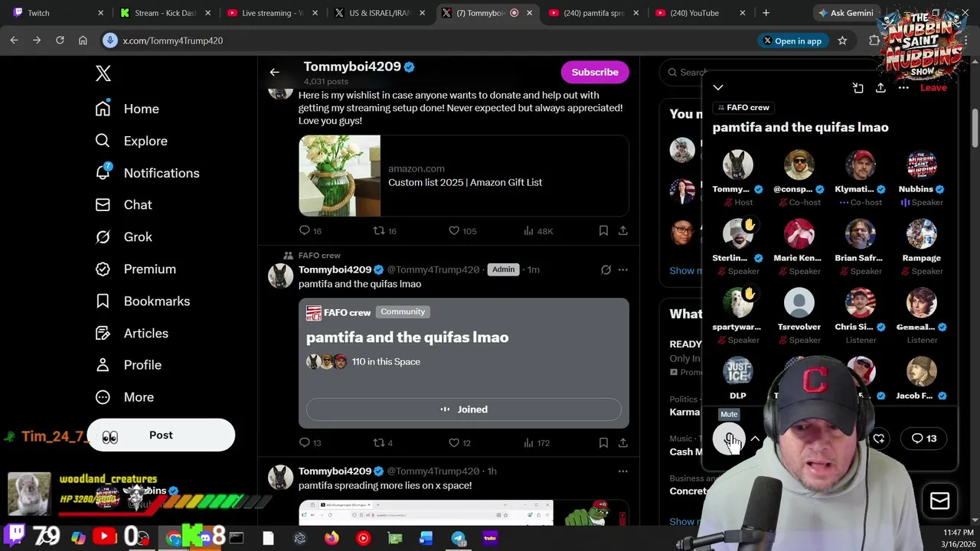Image resolution: width=980 pixels, height=551 pixels.
Task: Click the Articles icon in sidebar
Action: tap(103, 334)
